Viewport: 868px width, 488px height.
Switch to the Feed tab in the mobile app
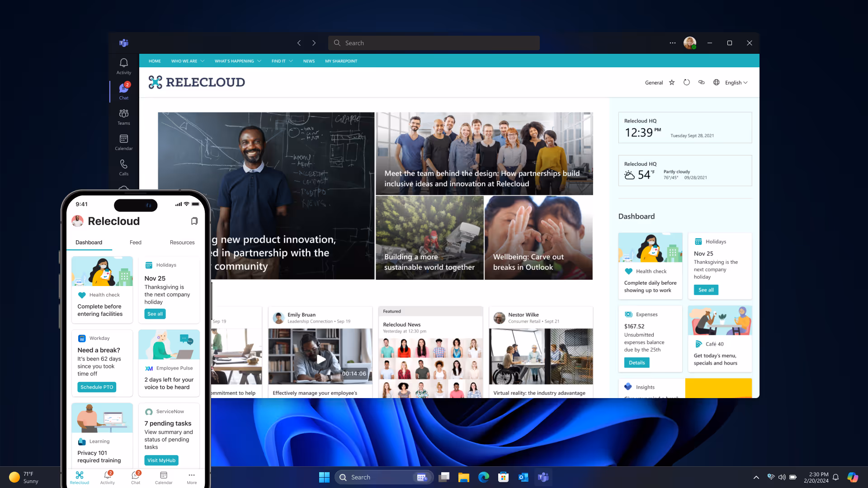(x=135, y=242)
